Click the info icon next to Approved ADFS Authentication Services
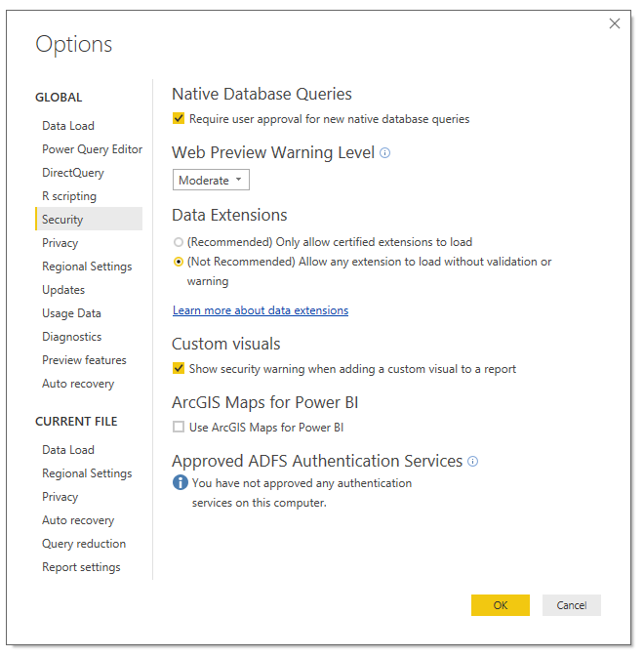Viewport: 644px width, 656px height. [472, 461]
